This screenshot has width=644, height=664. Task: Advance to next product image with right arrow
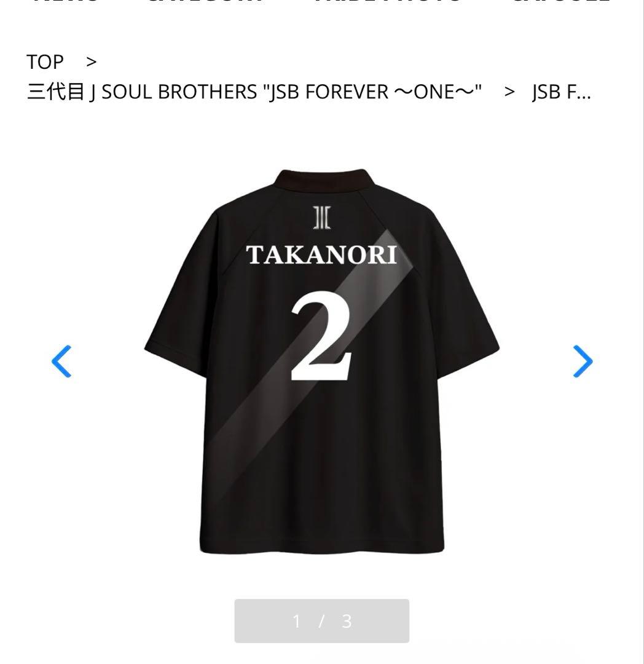point(583,362)
